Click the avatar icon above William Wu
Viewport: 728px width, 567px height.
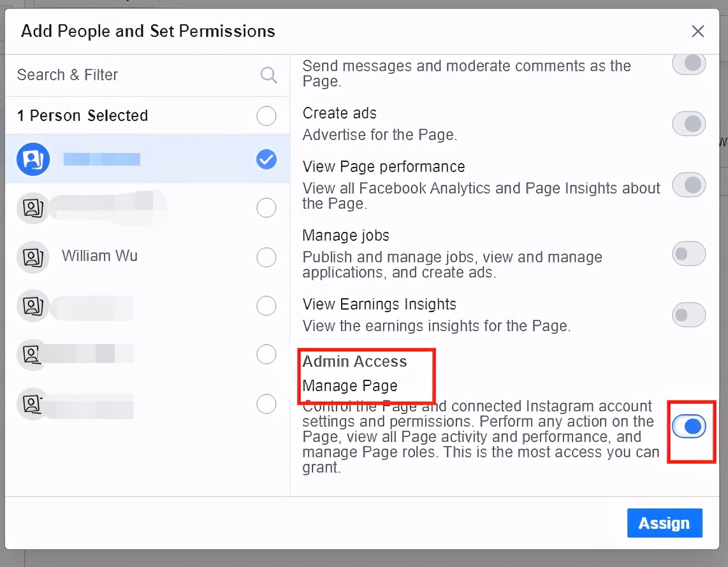[33, 208]
